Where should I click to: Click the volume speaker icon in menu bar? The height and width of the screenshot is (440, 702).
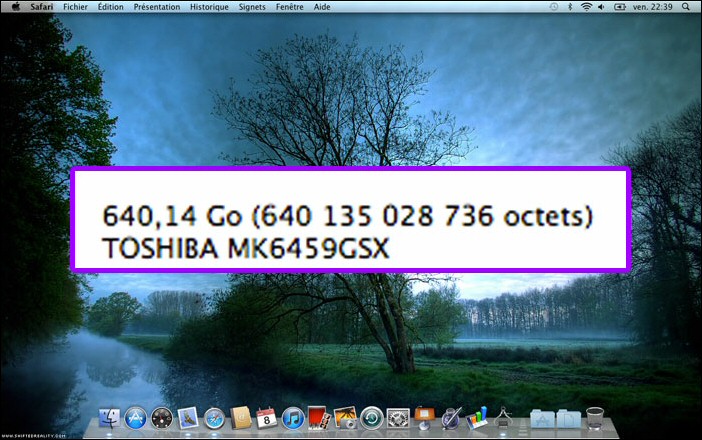point(601,7)
